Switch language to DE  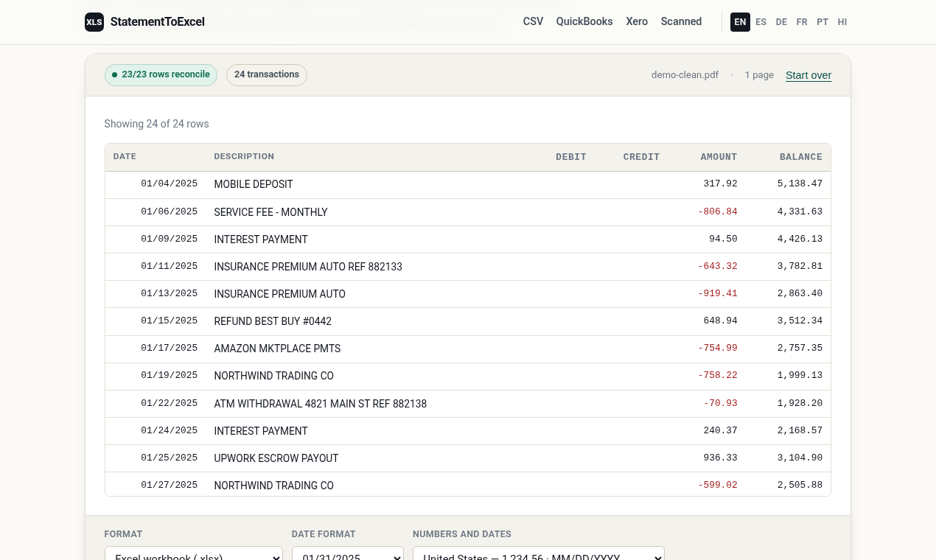781,22
